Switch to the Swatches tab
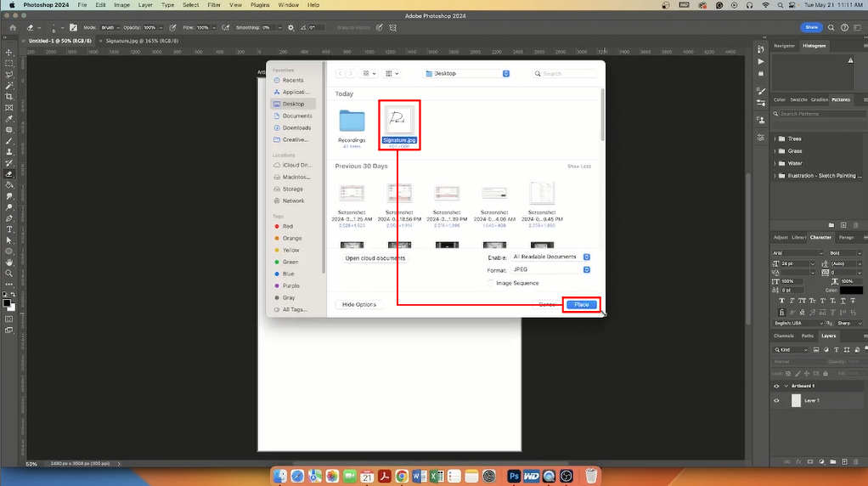The image size is (868, 486). tap(798, 99)
